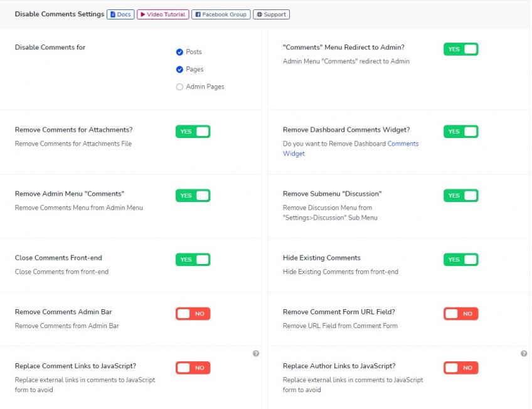Open the Video Tutorial button
This screenshot has width=532, height=409.
click(x=162, y=14)
